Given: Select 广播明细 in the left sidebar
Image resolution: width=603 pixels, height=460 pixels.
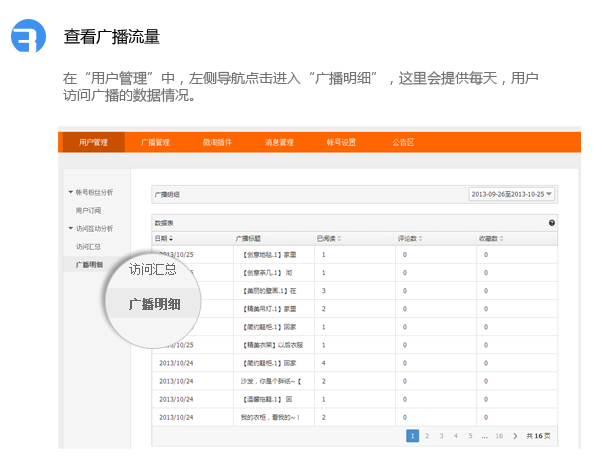Looking at the screenshot, I should tap(89, 265).
